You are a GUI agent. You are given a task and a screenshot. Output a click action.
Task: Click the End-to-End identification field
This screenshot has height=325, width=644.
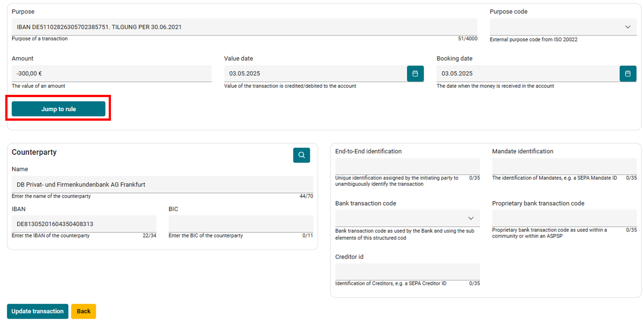click(407, 166)
